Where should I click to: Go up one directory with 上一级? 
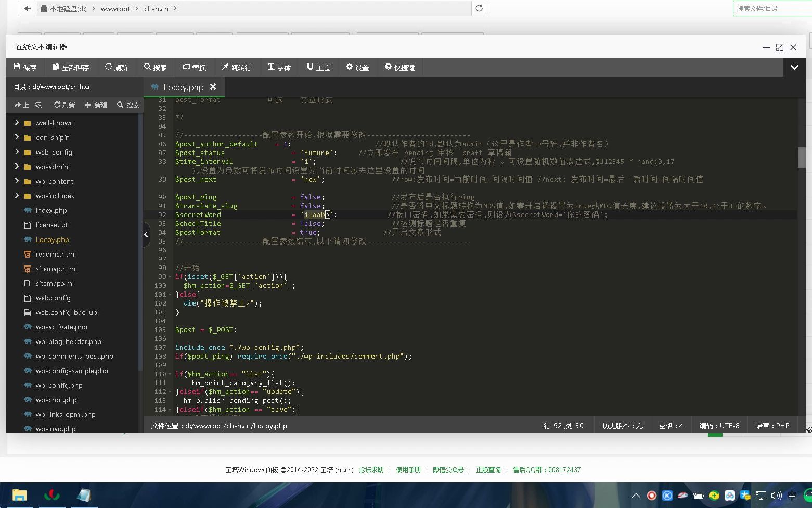29,105
